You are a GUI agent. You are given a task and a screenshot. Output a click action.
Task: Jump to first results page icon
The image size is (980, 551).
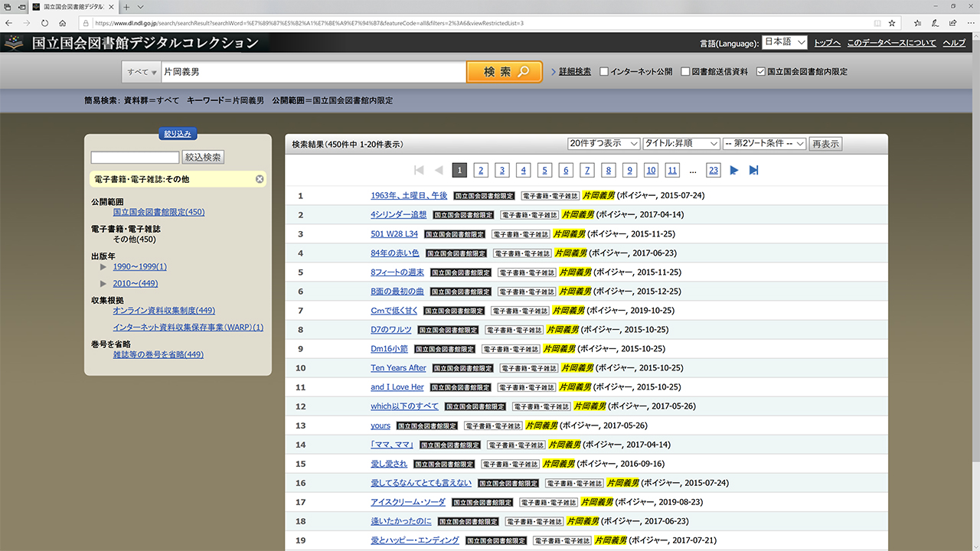pos(419,170)
